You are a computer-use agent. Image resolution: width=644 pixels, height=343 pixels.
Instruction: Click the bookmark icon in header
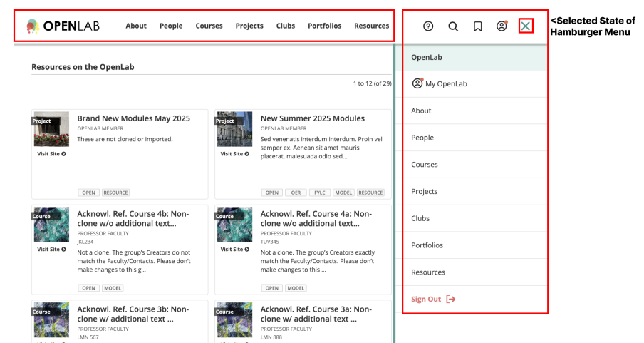[477, 26]
